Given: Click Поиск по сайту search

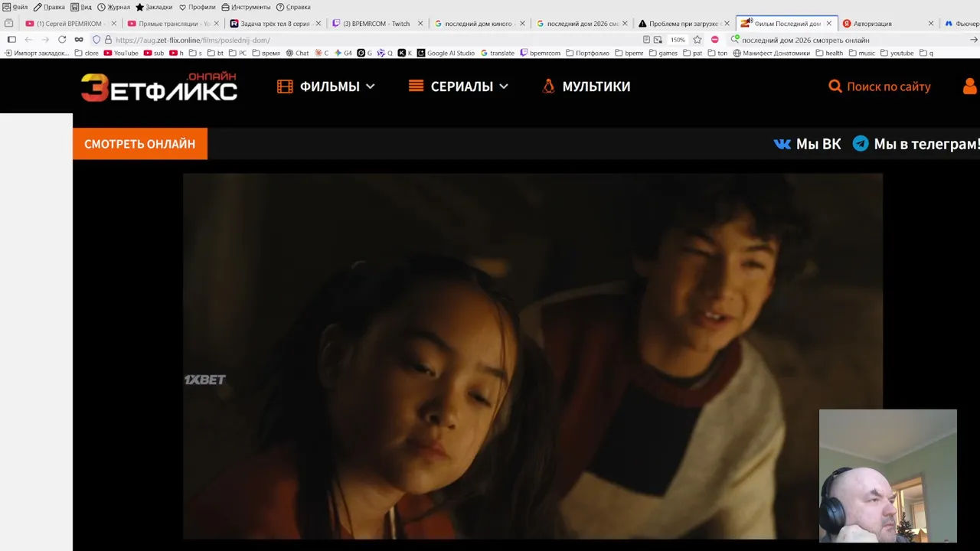Looking at the screenshot, I should 880,86.
